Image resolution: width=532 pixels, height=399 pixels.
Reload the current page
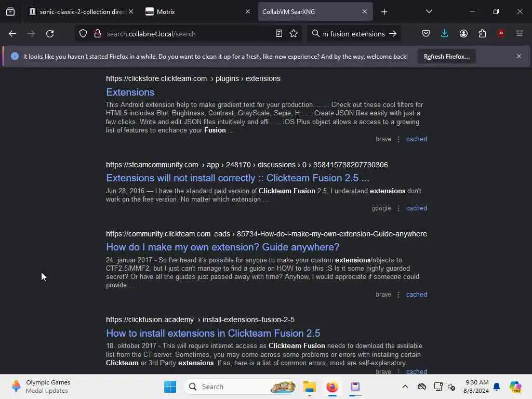point(50,34)
